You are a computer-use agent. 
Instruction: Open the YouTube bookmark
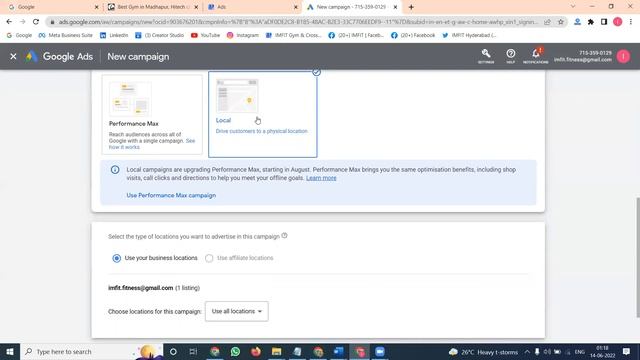pos(206,35)
